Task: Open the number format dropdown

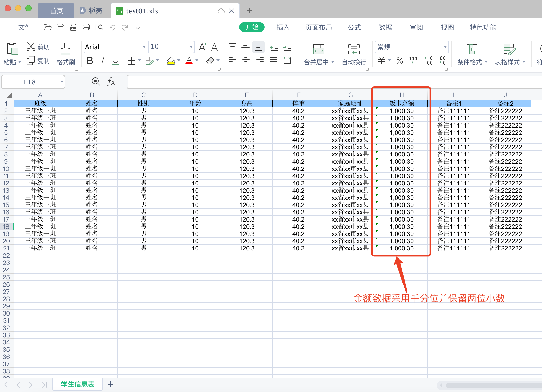Action: (x=445, y=47)
